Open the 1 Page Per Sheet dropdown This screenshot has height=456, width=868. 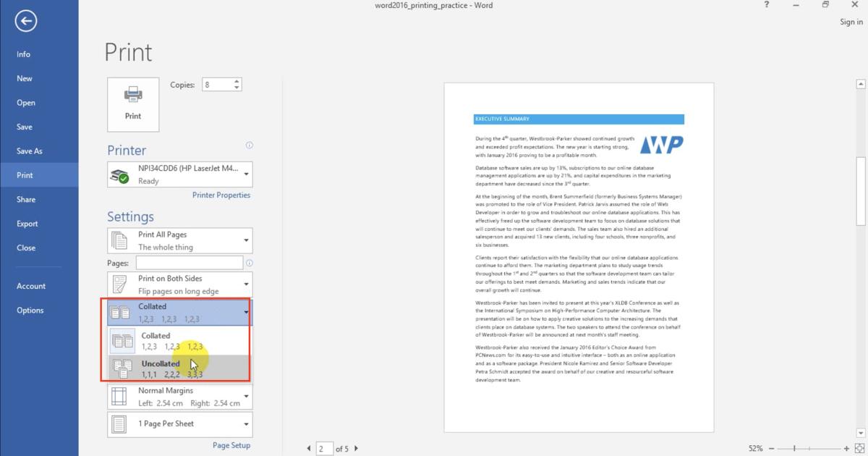180,424
